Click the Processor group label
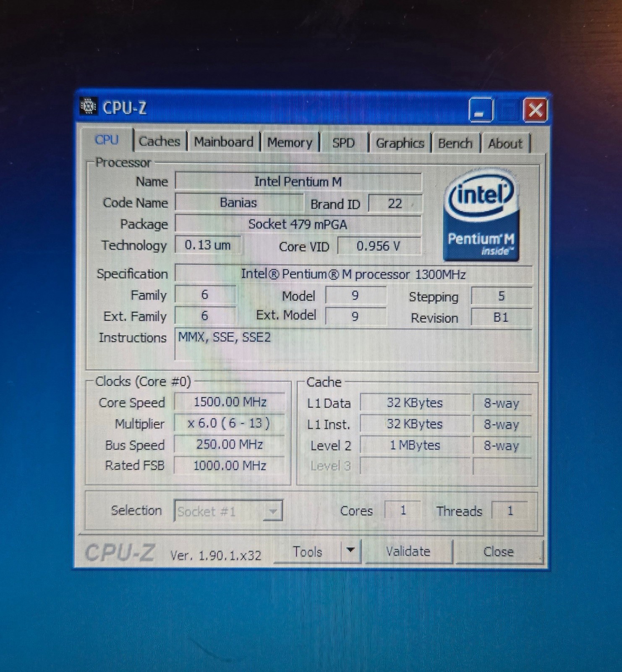 click(x=123, y=163)
